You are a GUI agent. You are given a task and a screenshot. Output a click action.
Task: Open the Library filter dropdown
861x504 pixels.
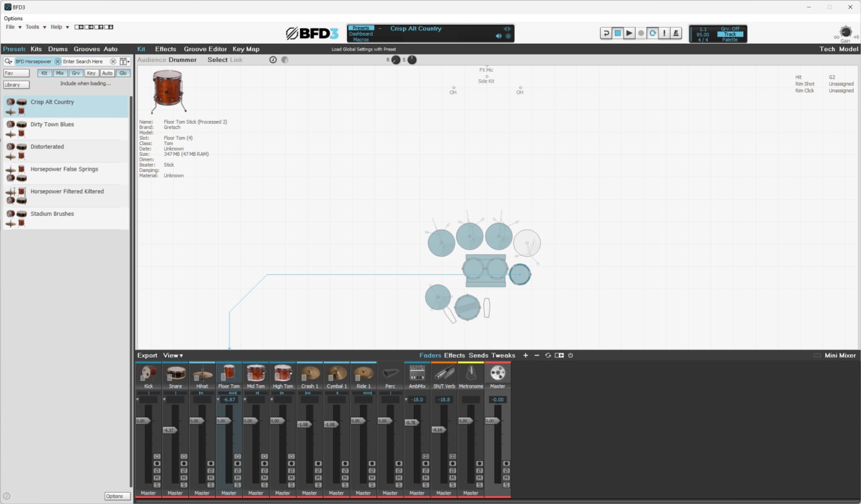point(17,85)
